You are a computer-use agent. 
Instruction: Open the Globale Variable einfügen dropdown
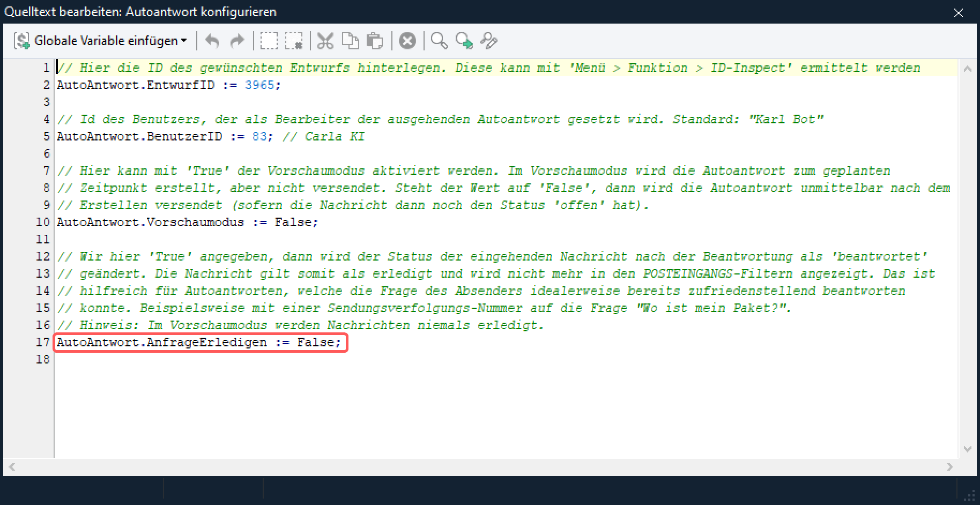[101, 41]
